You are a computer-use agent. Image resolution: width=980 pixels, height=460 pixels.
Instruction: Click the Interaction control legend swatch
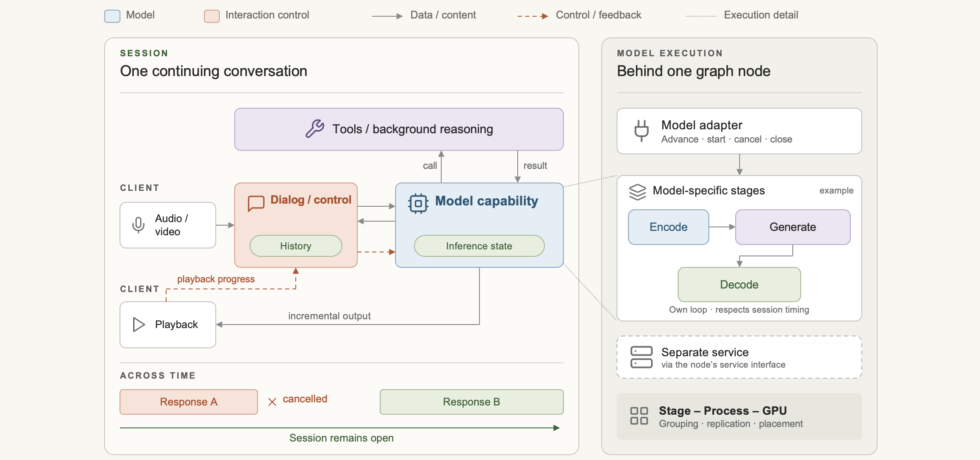click(212, 16)
